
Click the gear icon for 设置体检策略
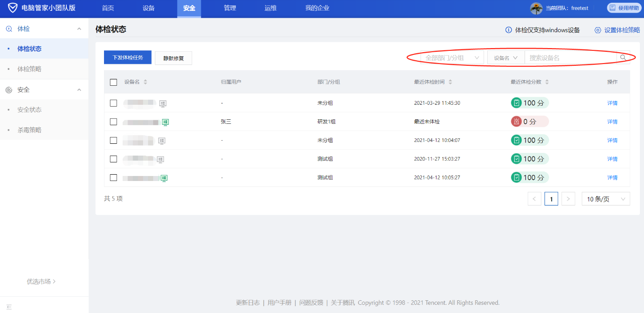pos(598,30)
